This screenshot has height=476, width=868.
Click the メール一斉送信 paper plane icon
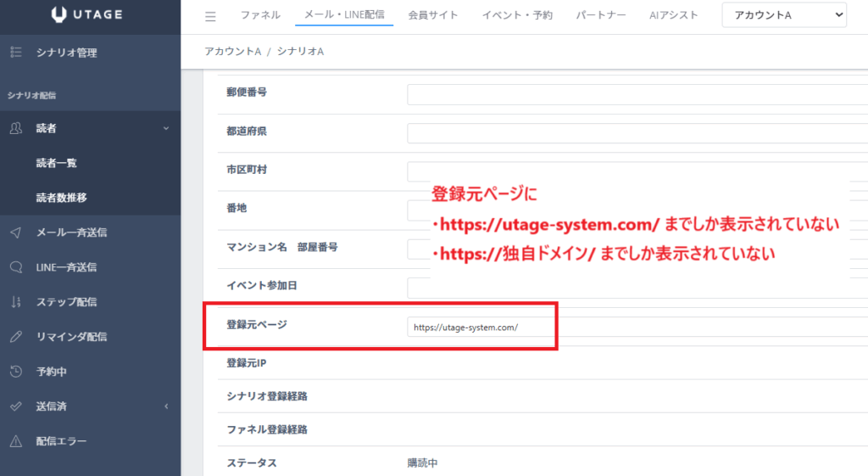16,232
